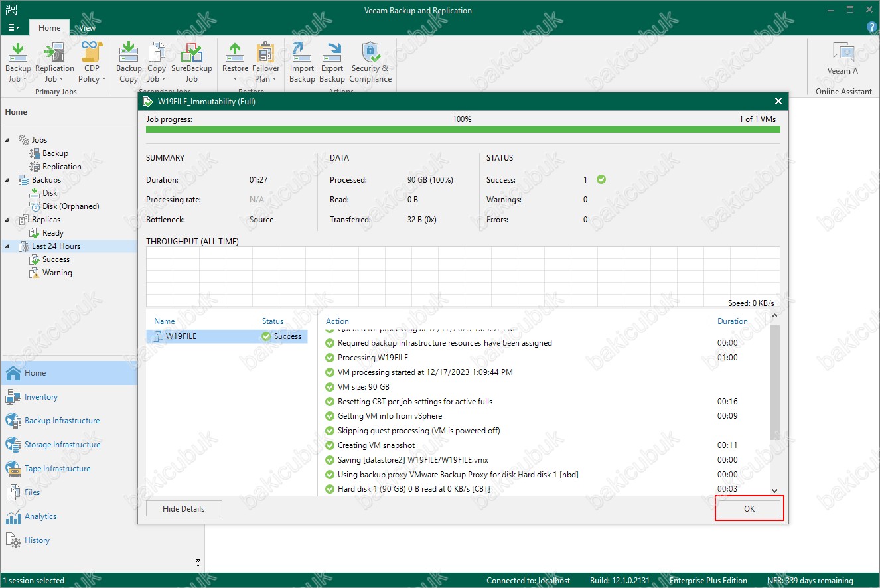Click the 'Hard disk 1 (90 GB)' log entry
Image resolution: width=880 pixels, height=588 pixels.
(414, 489)
